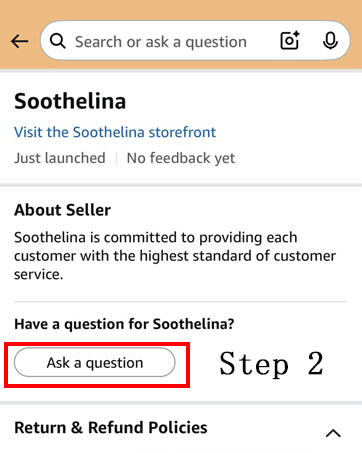Activate the microphone voice search icon
This screenshot has height=453, width=362.
click(330, 41)
